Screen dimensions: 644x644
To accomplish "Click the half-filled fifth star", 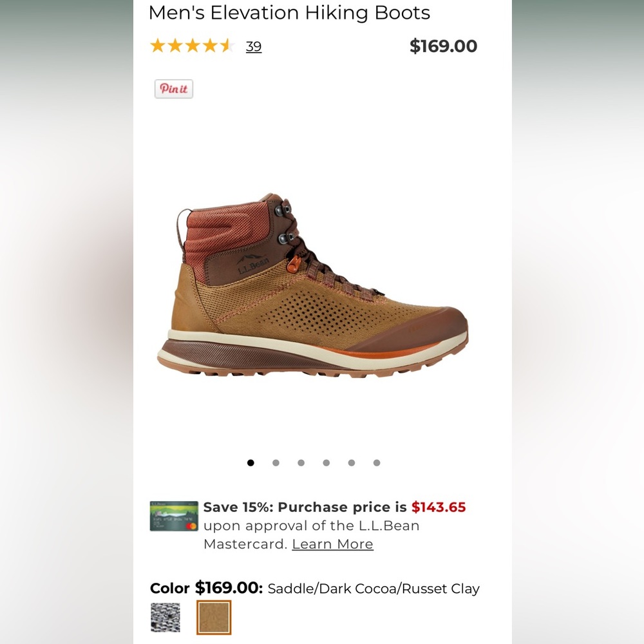I will pyautogui.click(x=225, y=46).
